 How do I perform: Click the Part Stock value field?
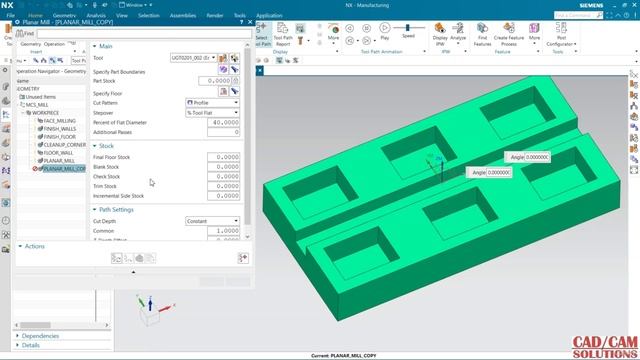(x=215, y=81)
